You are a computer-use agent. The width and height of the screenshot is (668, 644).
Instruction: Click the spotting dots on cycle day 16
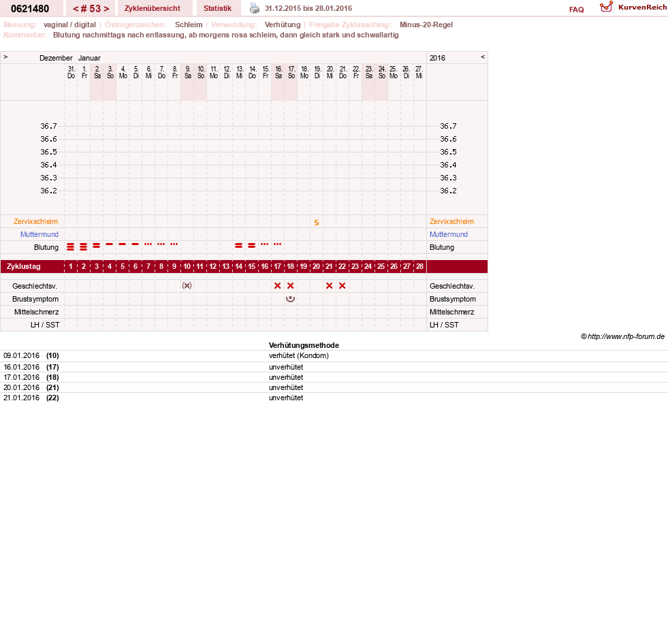265,244
